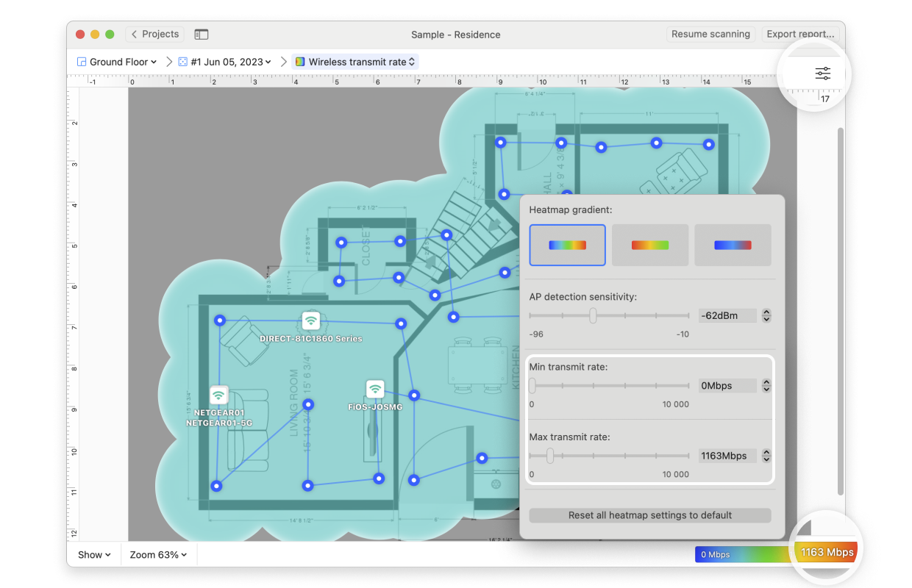Image resolution: width=912 pixels, height=588 pixels.
Task: Click the 'LIVING ROOM' floor plan label
Action: click(294, 404)
